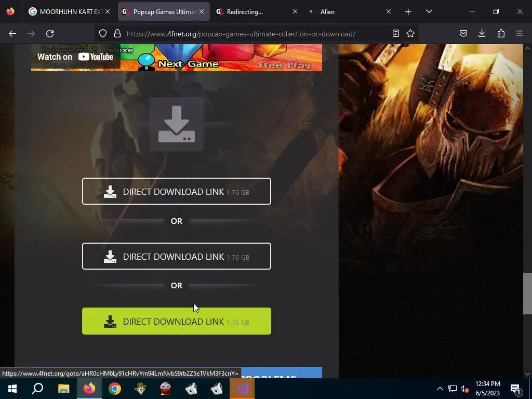Click second white-outlined Direct Download Link
The height and width of the screenshot is (399, 532).
pyautogui.click(x=177, y=256)
